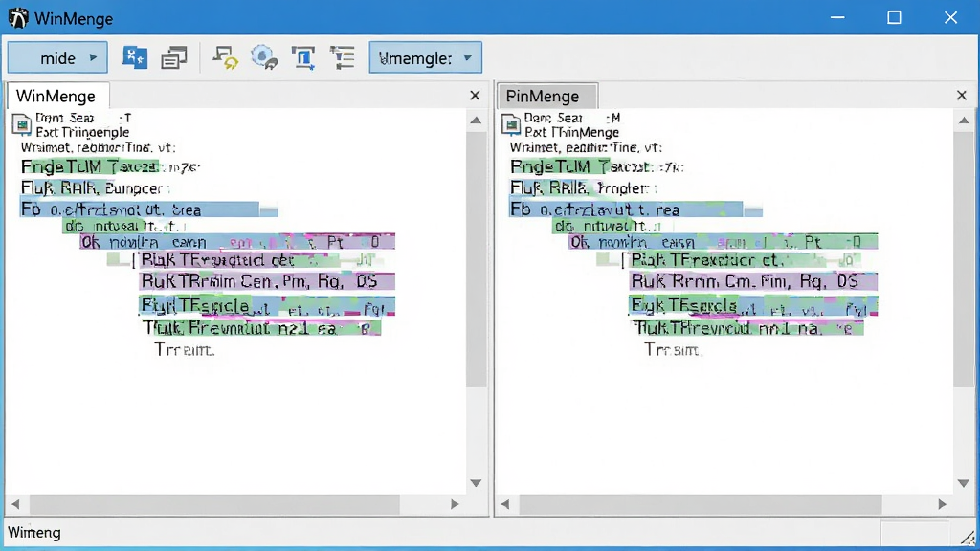
Task: Open the 'Umemgle:' dropdown
Action: pos(425,58)
